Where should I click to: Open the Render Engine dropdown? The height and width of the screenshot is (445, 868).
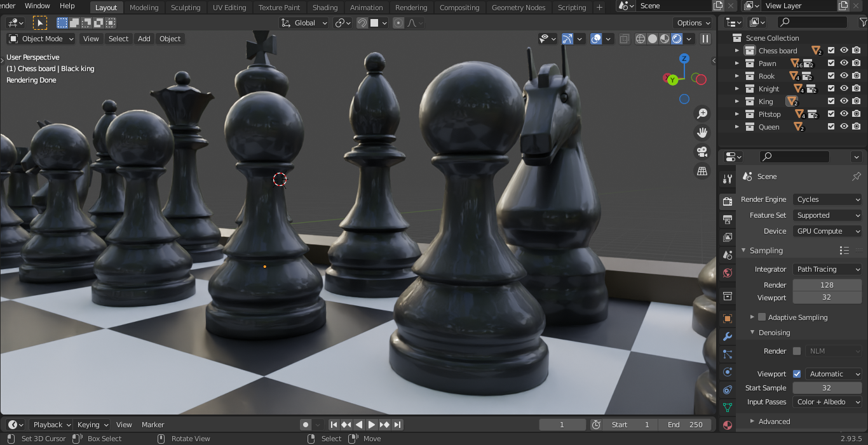click(x=827, y=199)
